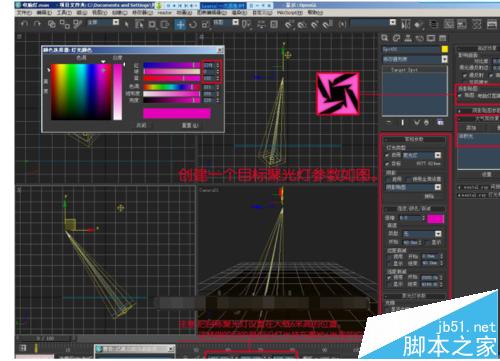This screenshot has width=500, height=361.
Task: Switch to the Hierarchy command panel tab
Action: (x=408, y=38)
